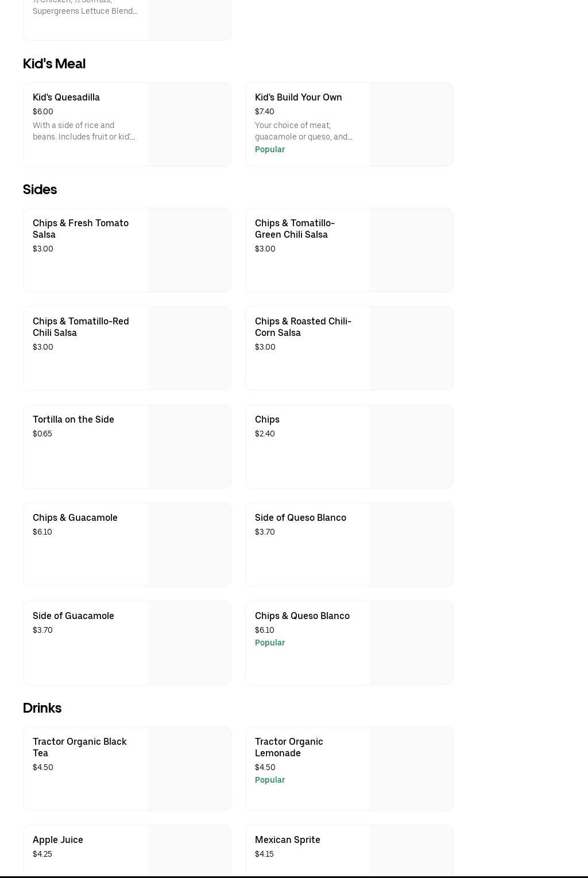Click the Kid's Quesadilla image thumbnail
588x878 pixels.
pos(189,125)
